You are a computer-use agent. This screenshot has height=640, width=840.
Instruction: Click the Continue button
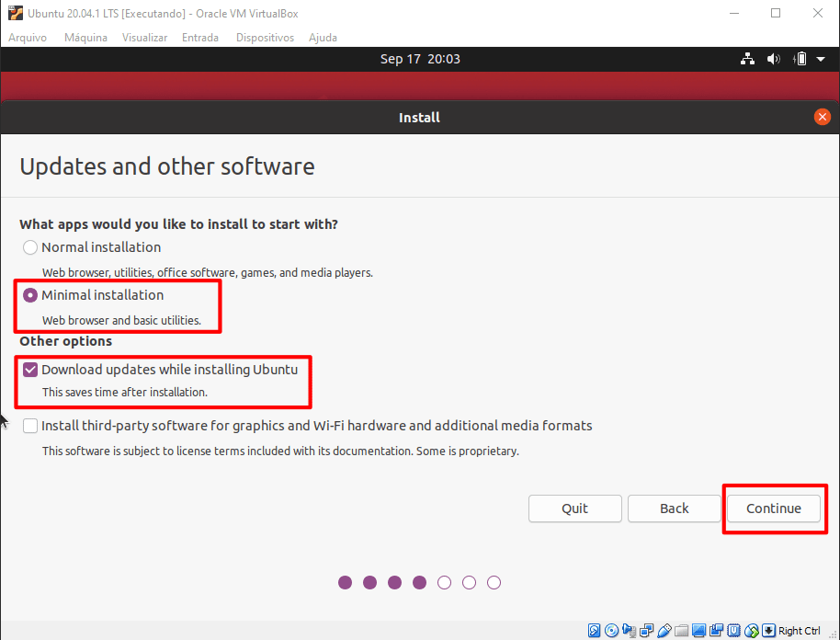(774, 509)
